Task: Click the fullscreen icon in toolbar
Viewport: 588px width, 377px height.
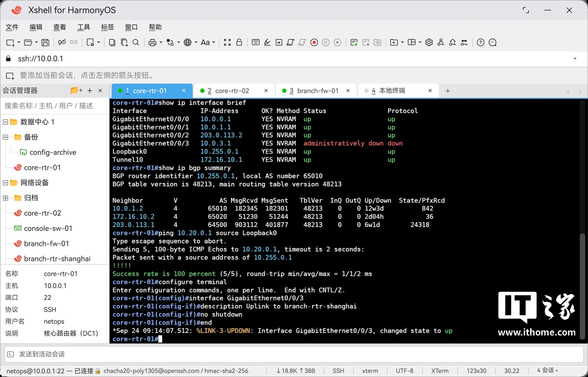Action: (x=227, y=42)
